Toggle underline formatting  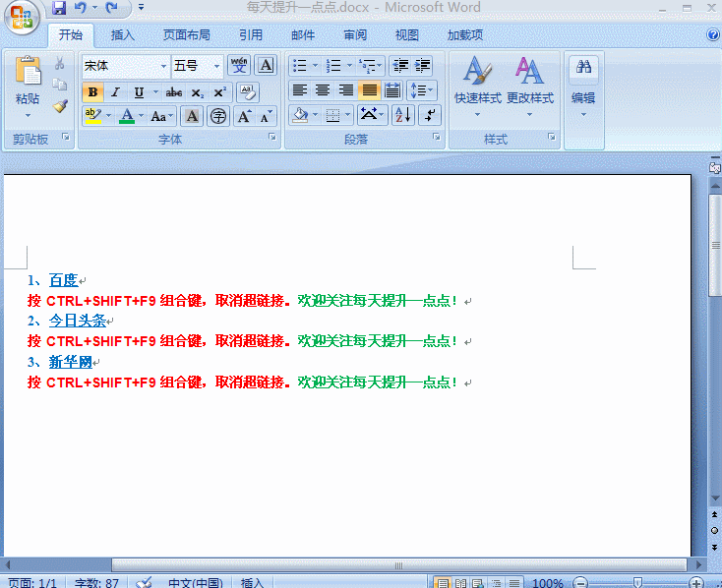point(139,92)
